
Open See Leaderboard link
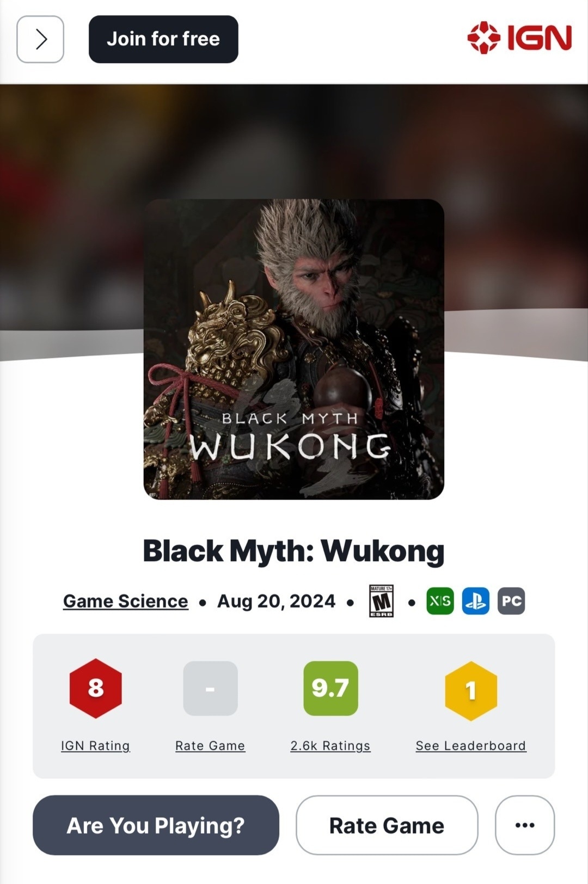pos(471,746)
